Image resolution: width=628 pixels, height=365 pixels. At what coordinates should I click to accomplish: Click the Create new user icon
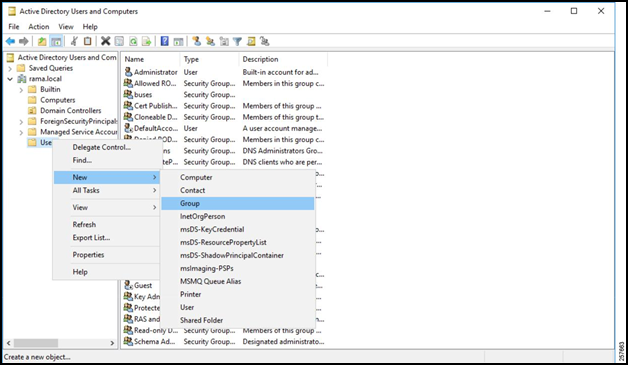point(196,41)
